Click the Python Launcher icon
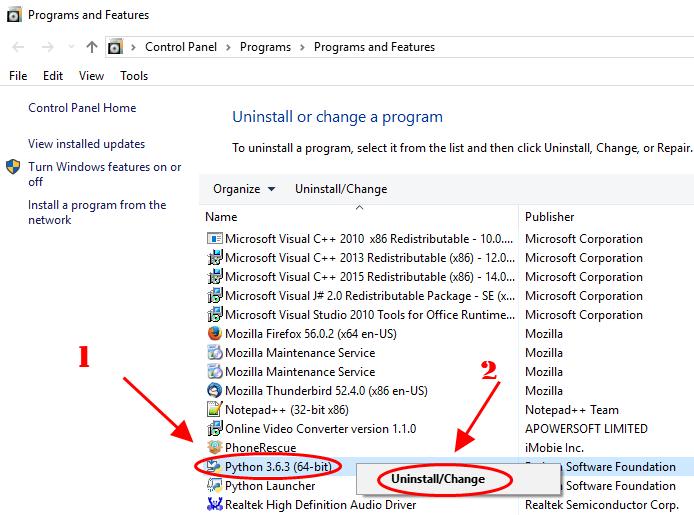 [215, 485]
